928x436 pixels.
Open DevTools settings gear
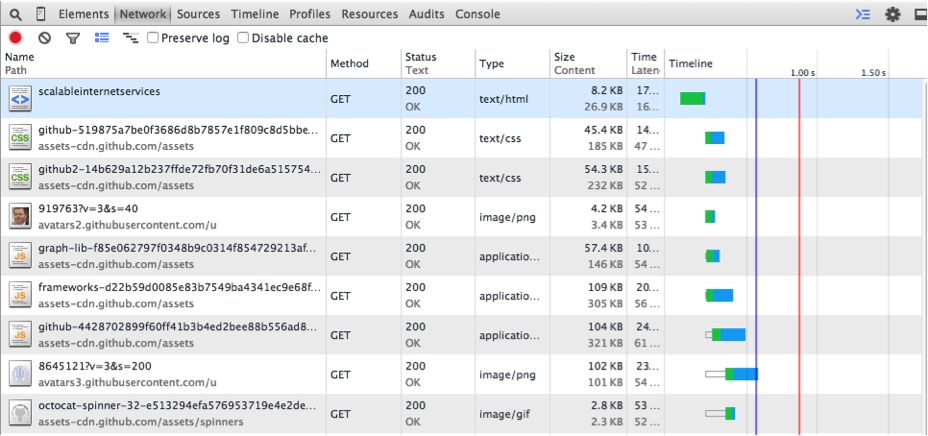[892, 15]
